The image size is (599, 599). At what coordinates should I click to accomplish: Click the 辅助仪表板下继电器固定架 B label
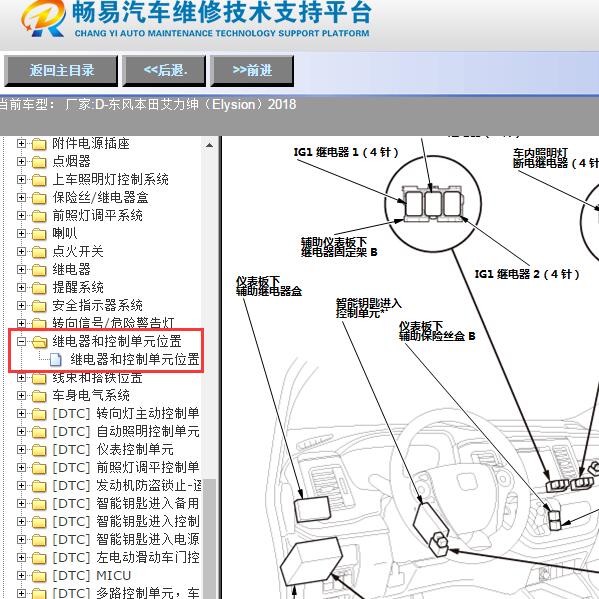[x=339, y=247]
